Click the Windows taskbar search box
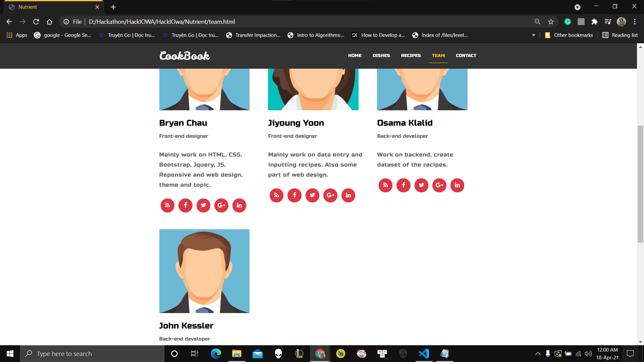 (x=92, y=354)
